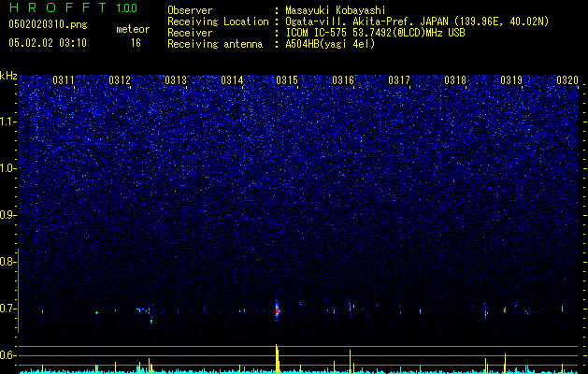This screenshot has width=588, height=374.
Task: Click the 0313 time axis marker
Action: coord(176,80)
